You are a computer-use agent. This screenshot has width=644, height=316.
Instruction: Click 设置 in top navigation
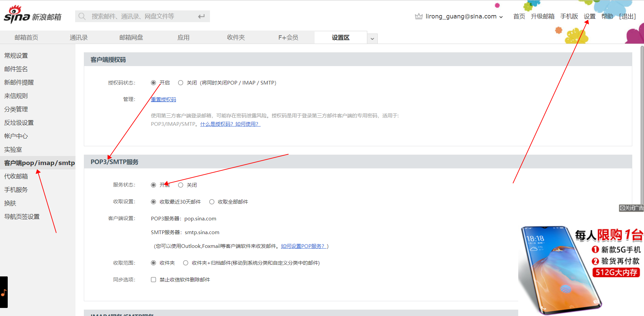pos(589,16)
